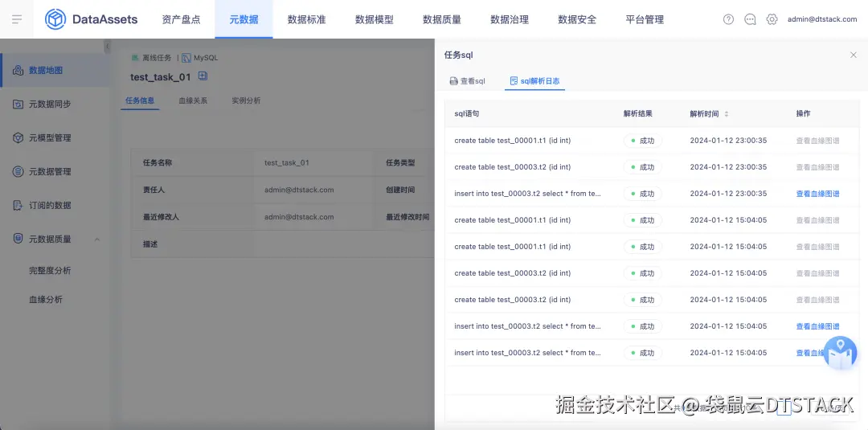868x430 pixels.
Task: Sort by 解析时间 column arrows
Action: coord(727,114)
